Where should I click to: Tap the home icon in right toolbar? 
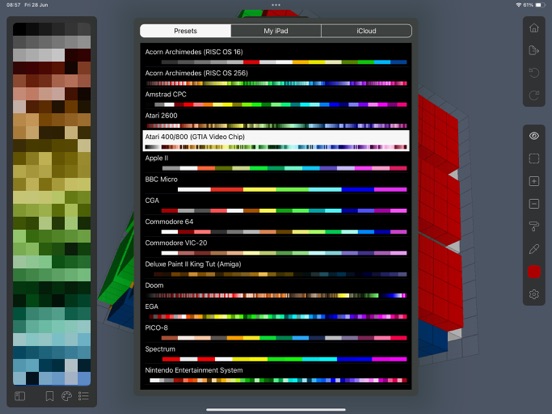[534, 28]
